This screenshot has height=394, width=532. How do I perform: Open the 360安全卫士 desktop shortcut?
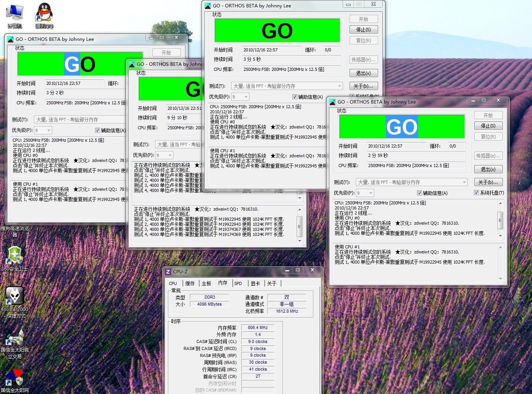coord(15,255)
